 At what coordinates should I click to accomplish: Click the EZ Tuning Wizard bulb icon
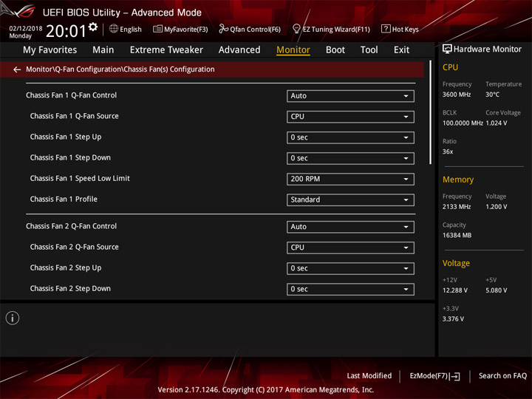[296, 29]
